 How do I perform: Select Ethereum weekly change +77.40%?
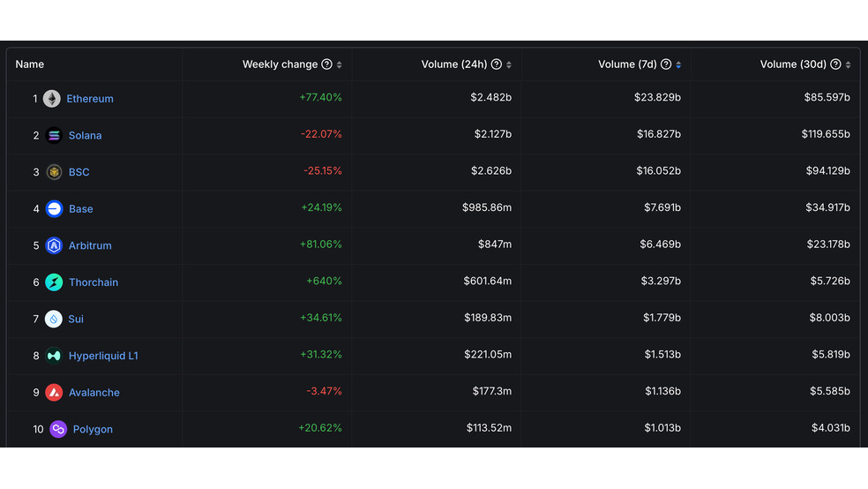tap(320, 97)
